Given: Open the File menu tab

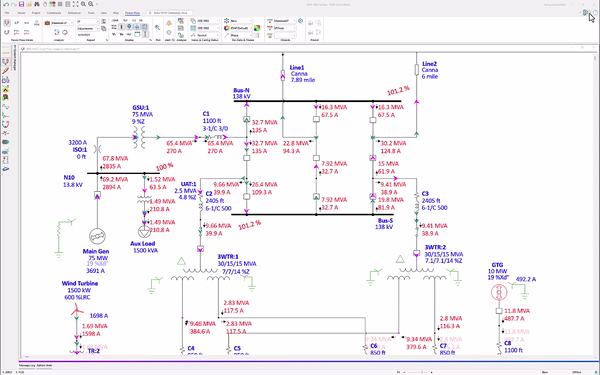Looking at the screenshot, I should (7, 13).
